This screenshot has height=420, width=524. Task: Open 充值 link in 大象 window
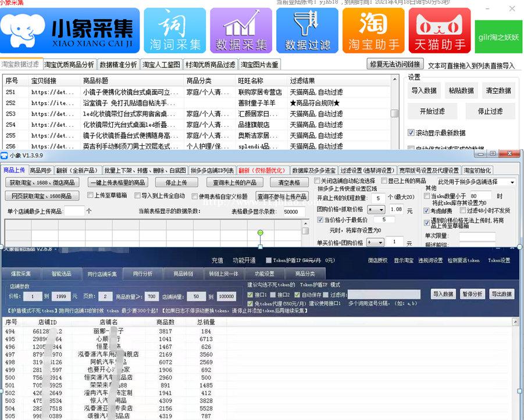pos(218,260)
